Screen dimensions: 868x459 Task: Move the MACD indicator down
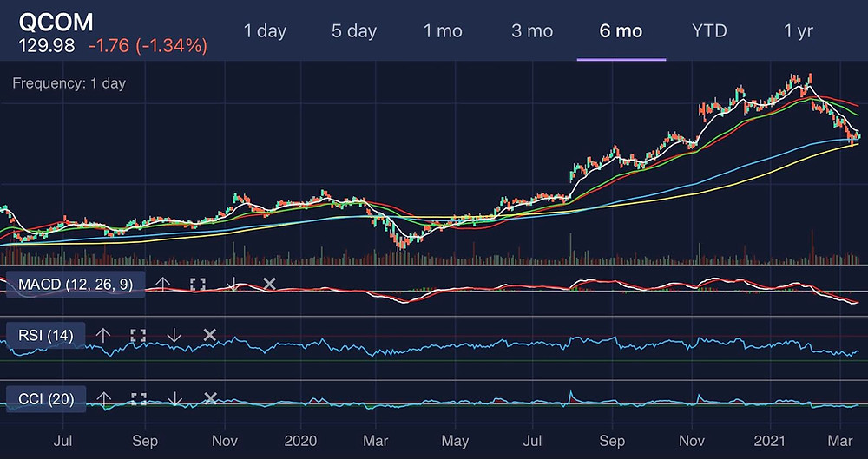[x=233, y=285]
